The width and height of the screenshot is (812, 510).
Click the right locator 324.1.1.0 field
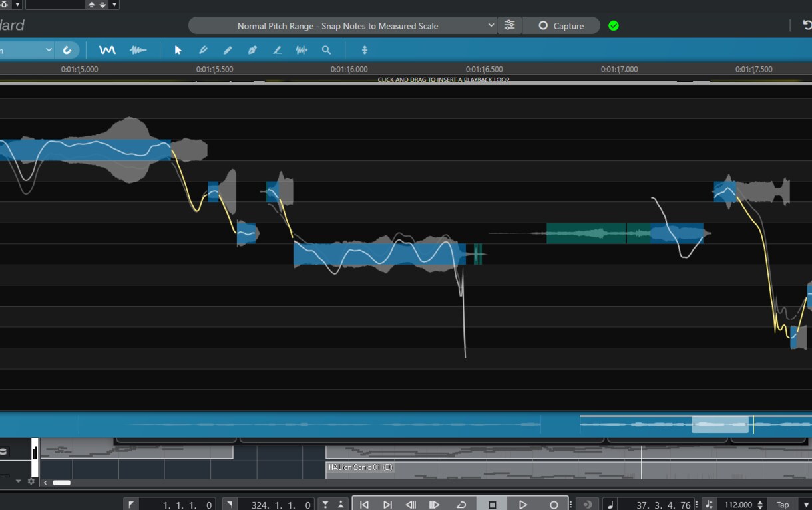[x=275, y=505]
